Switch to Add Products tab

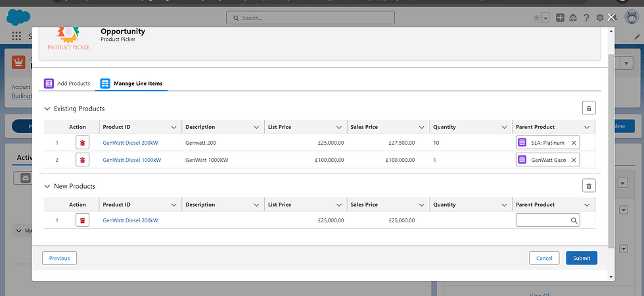[67, 84]
